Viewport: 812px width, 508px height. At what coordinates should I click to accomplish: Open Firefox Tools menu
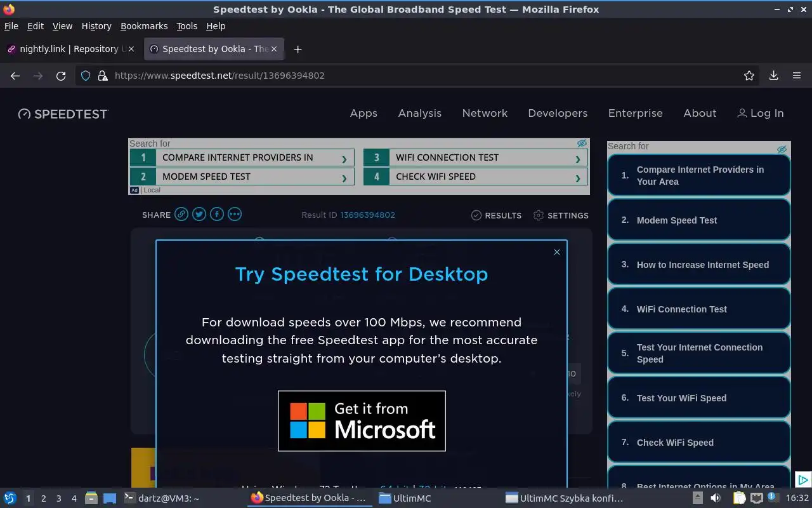click(187, 26)
